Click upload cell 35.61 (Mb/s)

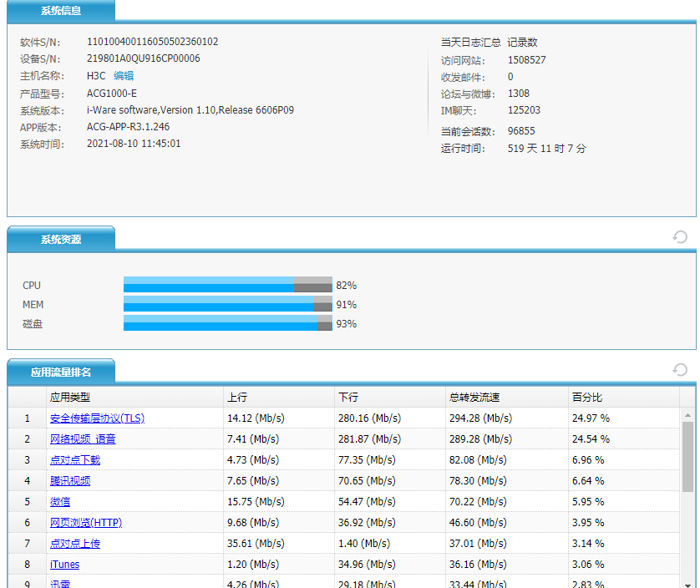[x=256, y=544]
